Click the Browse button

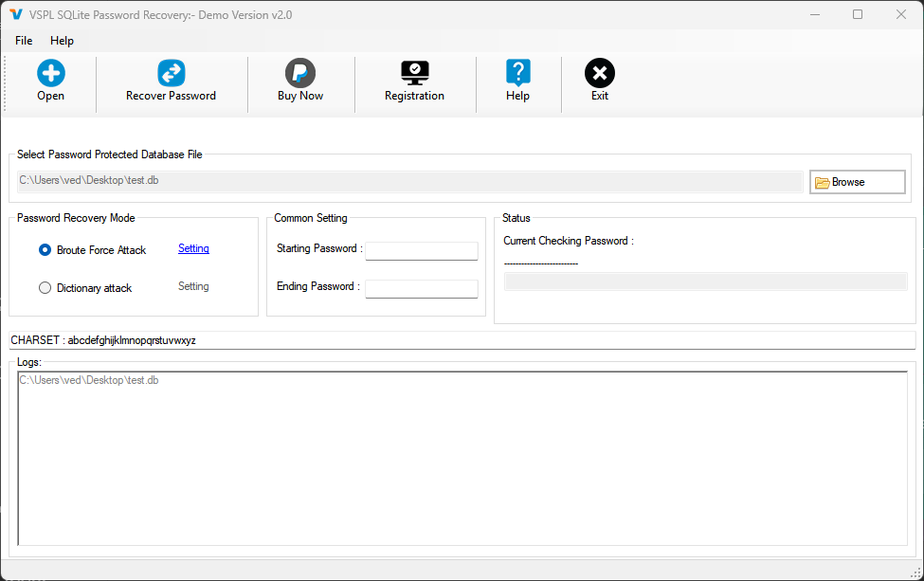point(857,182)
